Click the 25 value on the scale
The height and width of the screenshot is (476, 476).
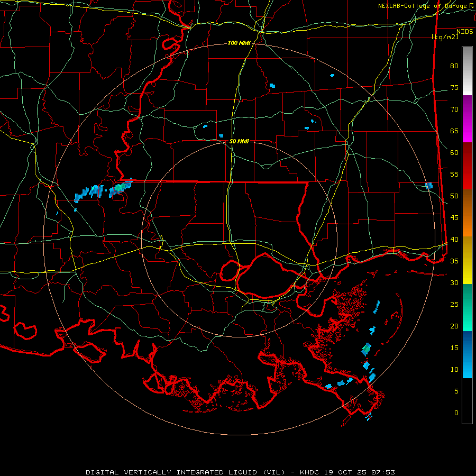(x=454, y=305)
